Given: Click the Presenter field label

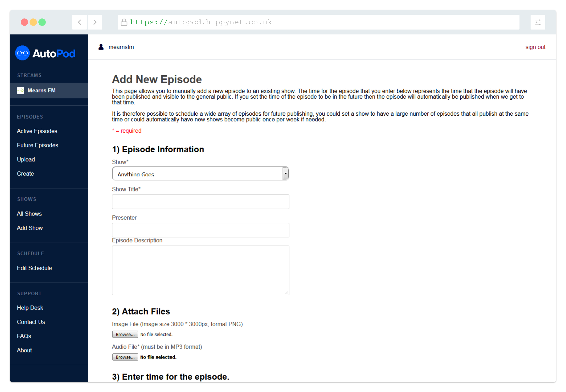Looking at the screenshot, I should tap(124, 218).
